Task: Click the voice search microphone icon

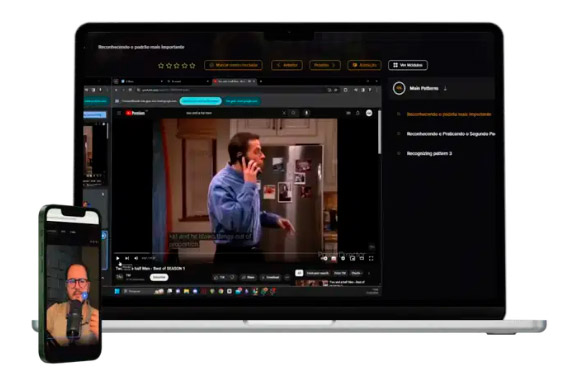Action: [306, 113]
